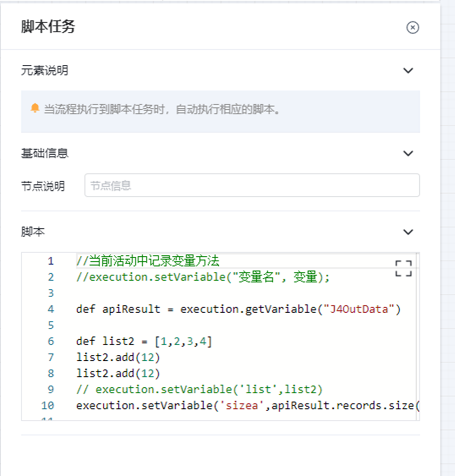Collapse the 元素说明 section
Screen dimensions: 455x476
click(x=408, y=71)
